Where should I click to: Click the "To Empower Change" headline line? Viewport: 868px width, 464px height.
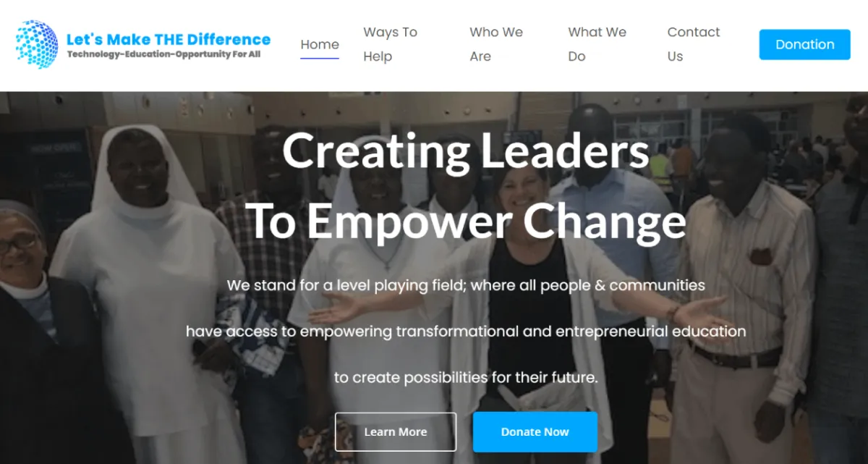click(466, 221)
